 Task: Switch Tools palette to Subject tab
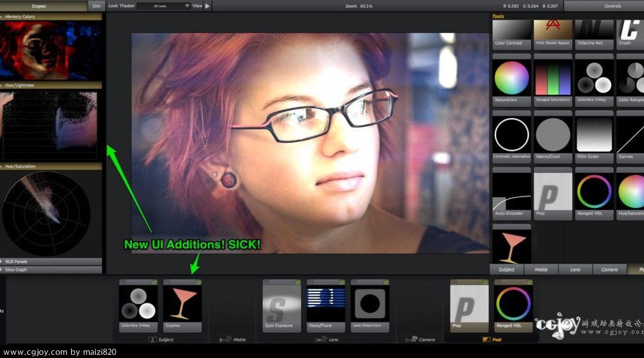click(506, 270)
